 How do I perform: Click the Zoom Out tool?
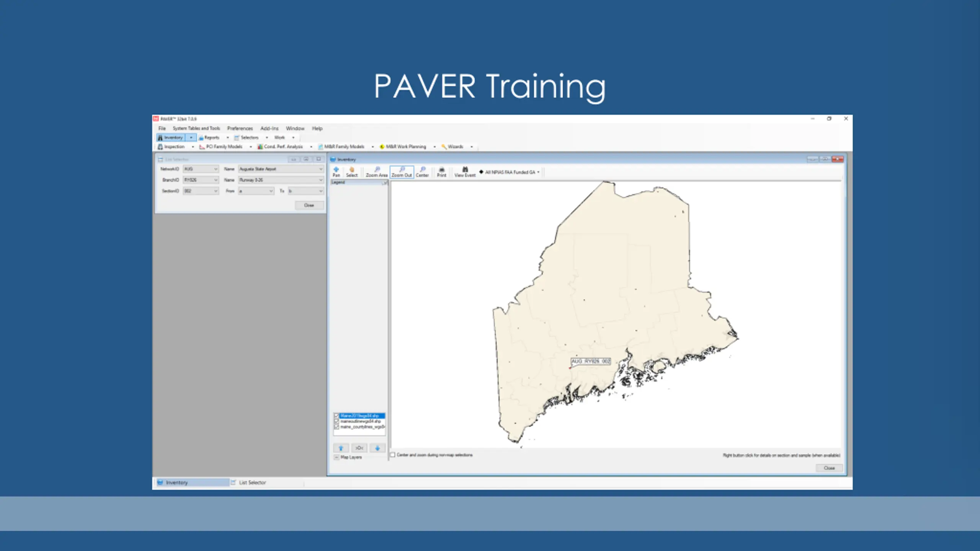pyautogui.click(x=402, y=172)
